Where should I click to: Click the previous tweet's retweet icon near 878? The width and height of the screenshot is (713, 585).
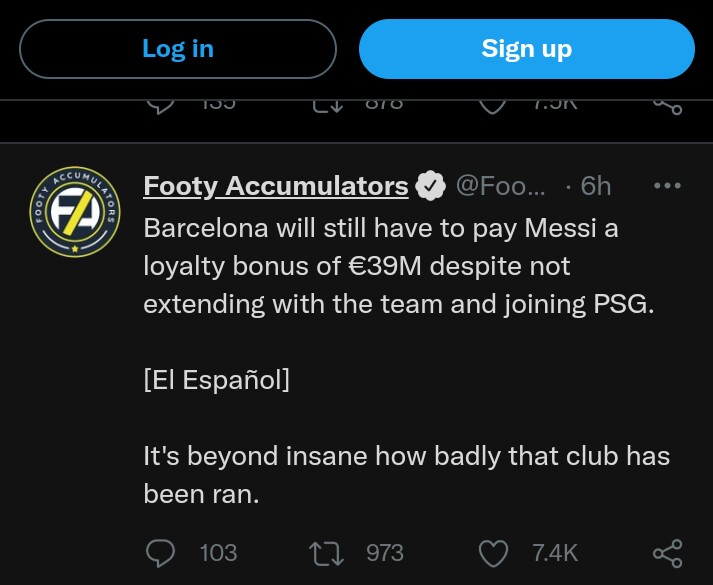click(x=327, y=106)
